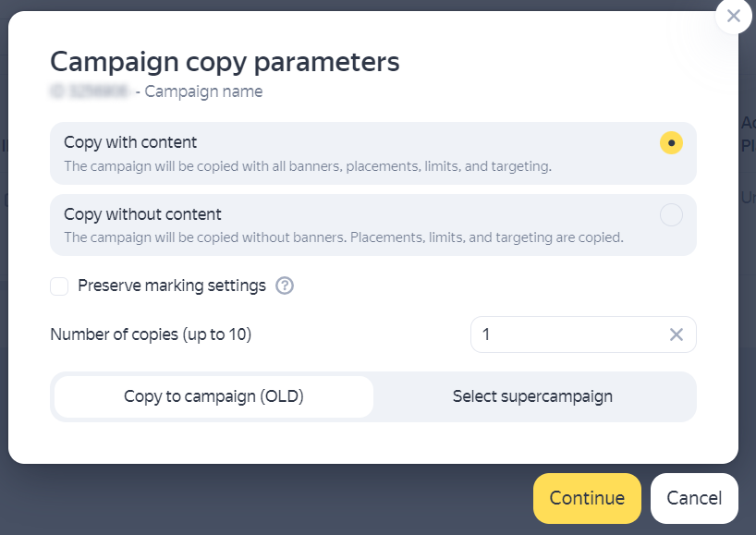Switch to Copy to campaign (OLD) tab

213,396
